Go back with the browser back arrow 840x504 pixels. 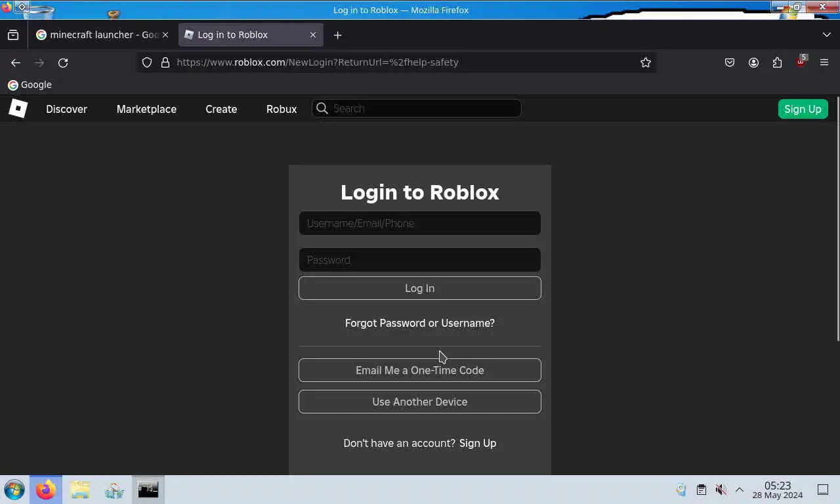(x=16, y=62)
